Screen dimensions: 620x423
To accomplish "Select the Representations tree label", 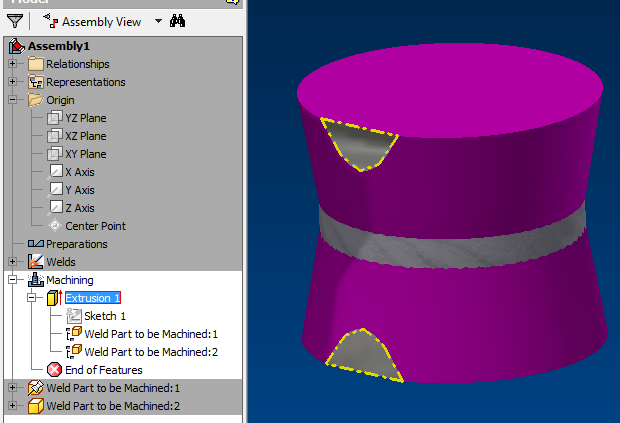I will click(x=86, y=82).
